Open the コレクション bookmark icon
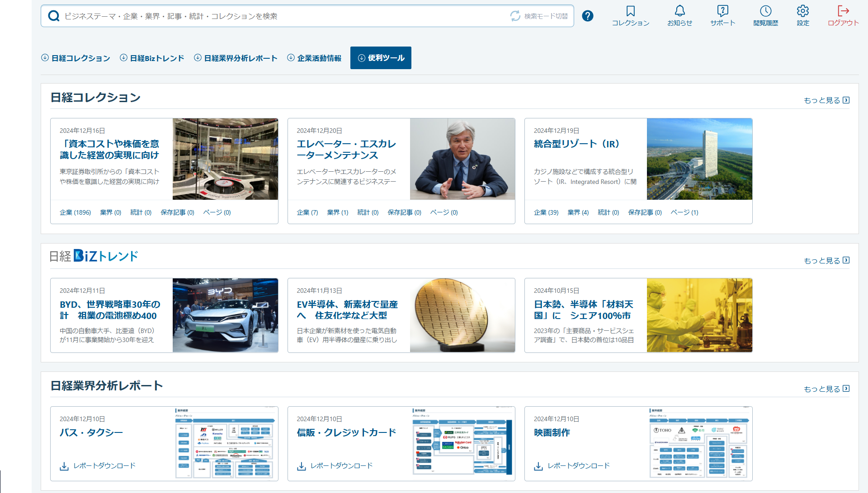The height and width of the screenshot is (493, 868). point(630,11)
